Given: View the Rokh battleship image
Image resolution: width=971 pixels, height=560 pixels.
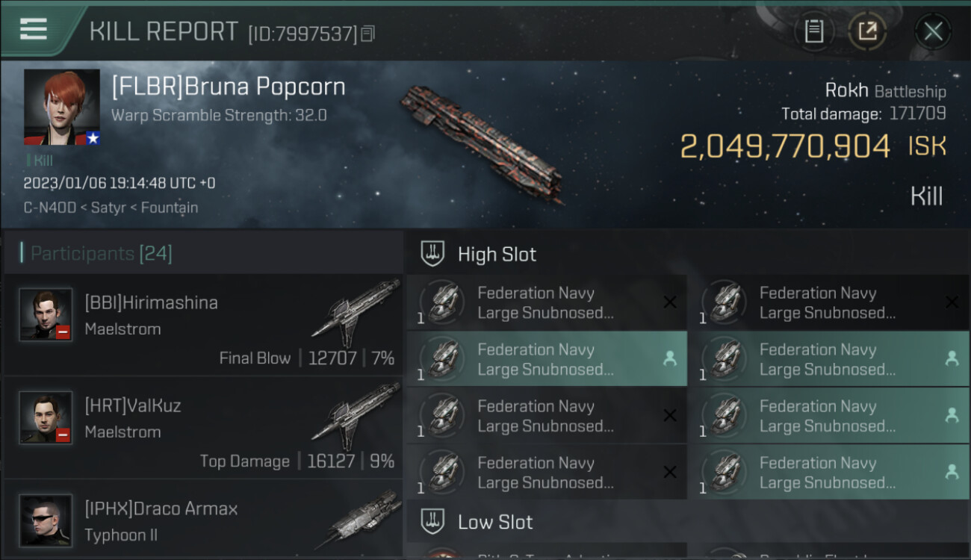Looking at the screenshot, I should point(481,143).
